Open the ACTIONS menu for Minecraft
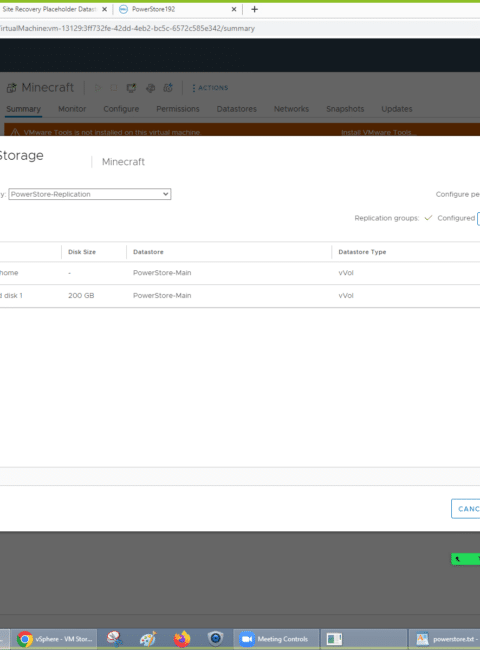 tap(210, 88)
